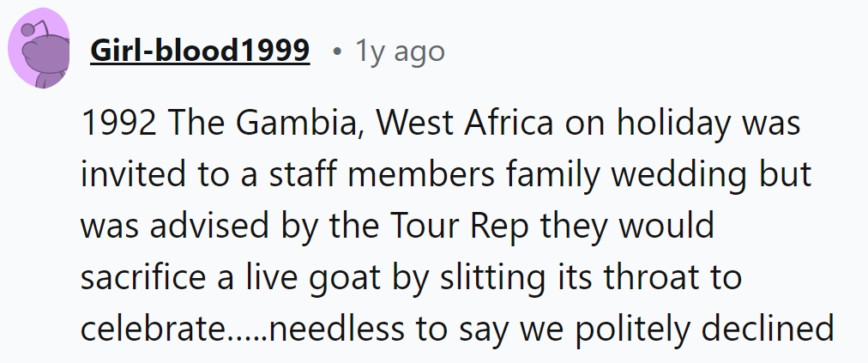The width and height of the screenshot is (868, 363).
Task: Click the word "sacrifice" in the comment
Action: [x=142, y=278]
